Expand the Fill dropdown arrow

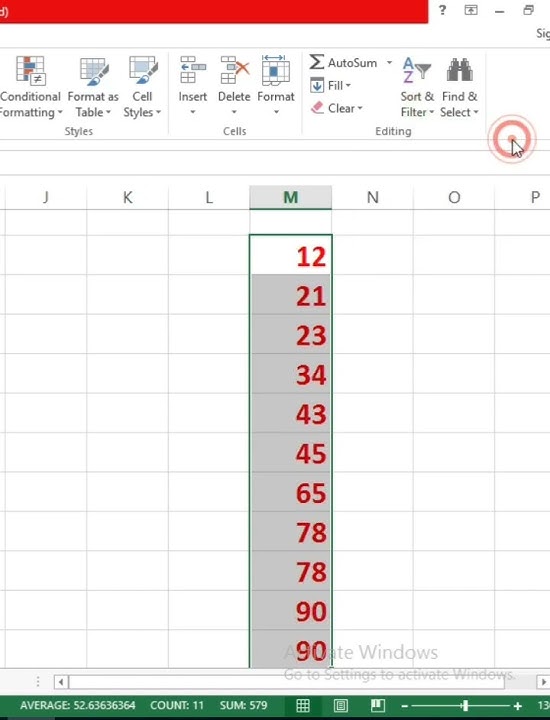tap(348, 85)
